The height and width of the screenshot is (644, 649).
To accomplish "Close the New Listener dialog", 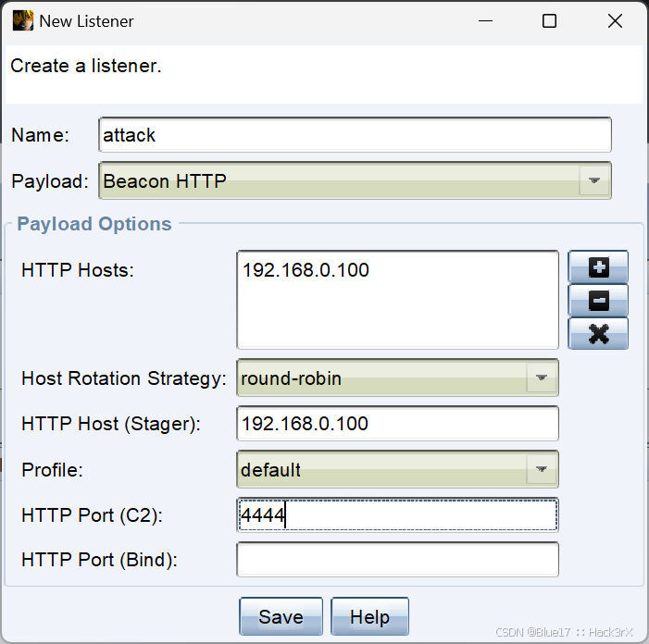I will (615, 20).
